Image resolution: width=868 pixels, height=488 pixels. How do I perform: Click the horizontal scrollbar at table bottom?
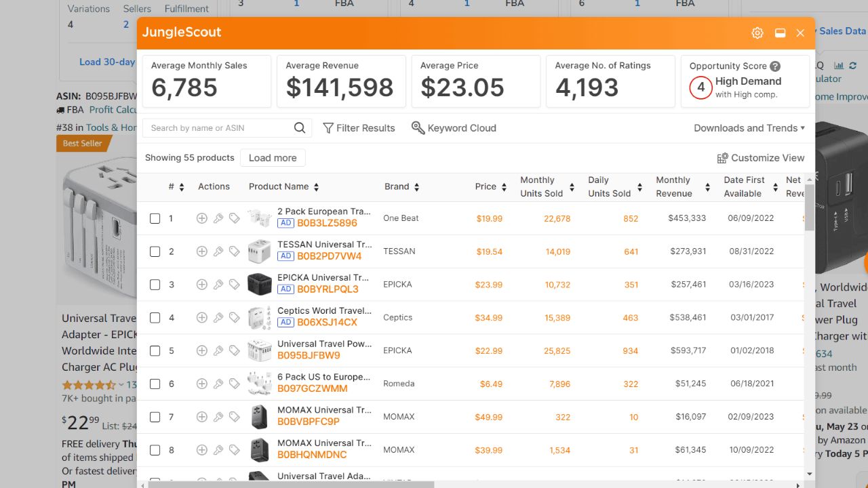tap(292, 484)
